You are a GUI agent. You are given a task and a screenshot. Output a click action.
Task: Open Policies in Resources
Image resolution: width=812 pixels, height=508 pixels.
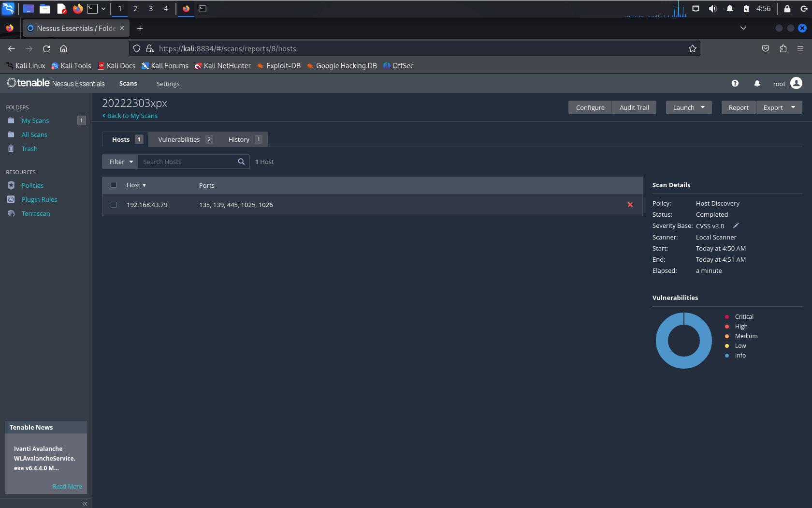coord(32,185)
